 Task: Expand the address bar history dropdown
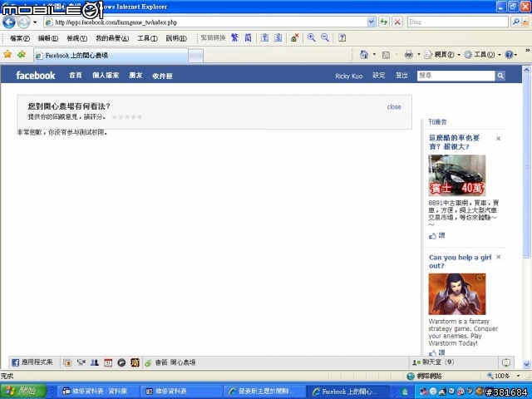point(372,22)
